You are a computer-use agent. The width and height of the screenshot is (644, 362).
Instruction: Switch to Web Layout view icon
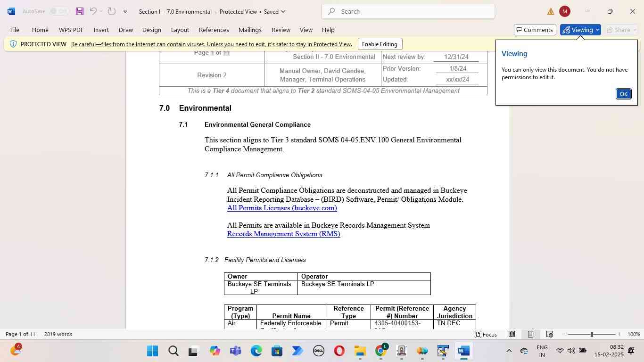tap(549, 334)
